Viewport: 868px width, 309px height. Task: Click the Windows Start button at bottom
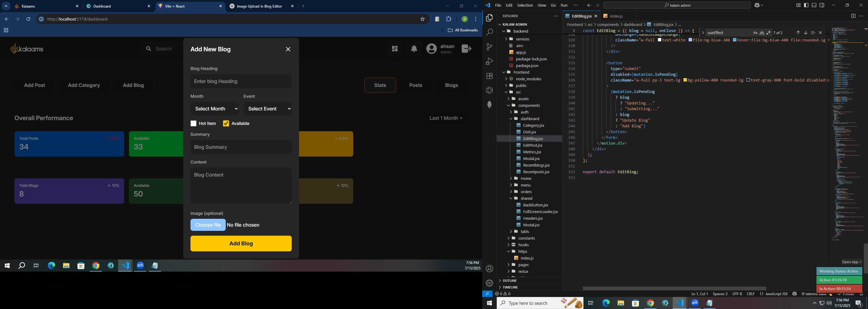pos(489,303)
